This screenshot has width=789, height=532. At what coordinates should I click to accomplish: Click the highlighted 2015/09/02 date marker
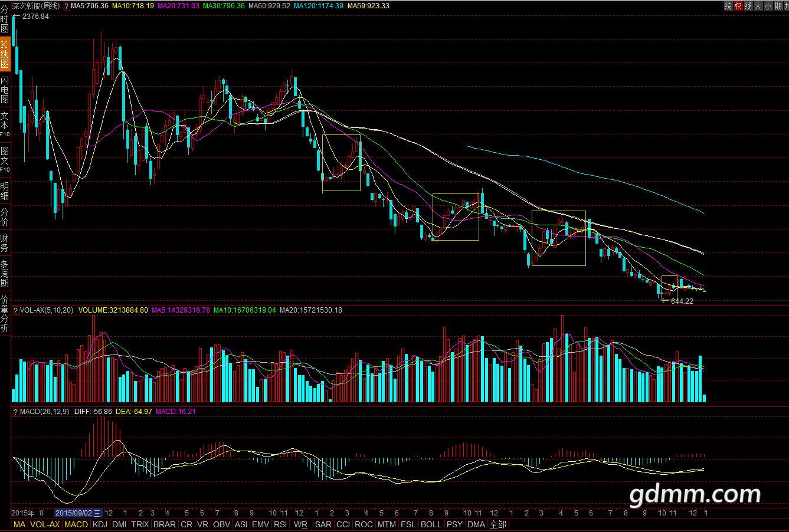78,513
